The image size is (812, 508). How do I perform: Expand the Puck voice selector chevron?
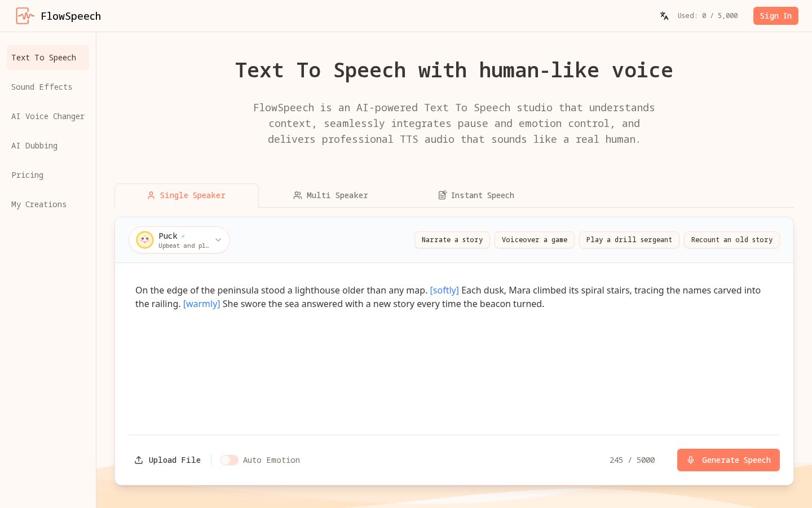(x=218, y=240)
